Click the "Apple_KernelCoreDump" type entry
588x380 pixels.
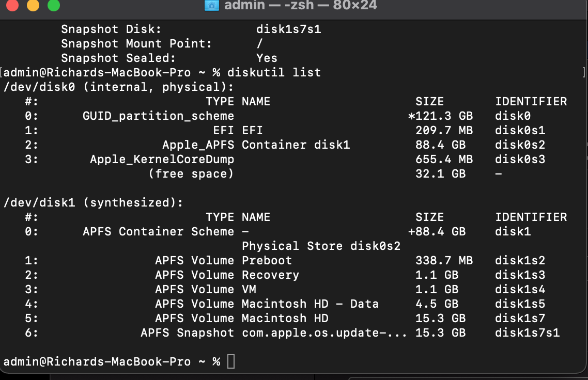(x=162, y=160)
